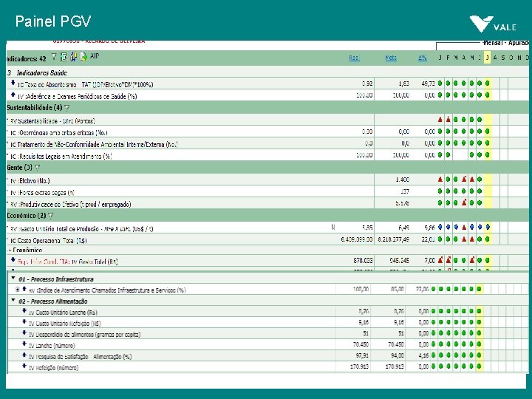Image resolution: width=532 pixels, height=399 pixels.
Task: Click the trend arrow of Lanche (número)
Action: pyautogui.click(x=24, y=344)
